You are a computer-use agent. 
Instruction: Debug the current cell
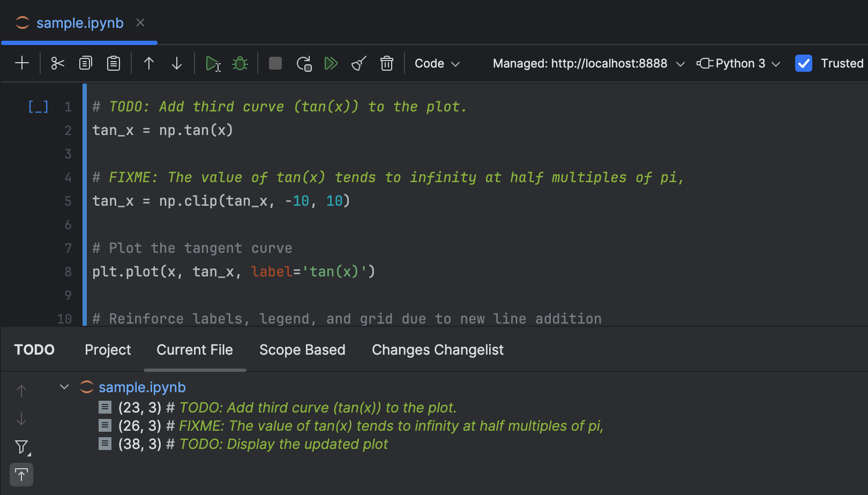[x=240, y=63]
